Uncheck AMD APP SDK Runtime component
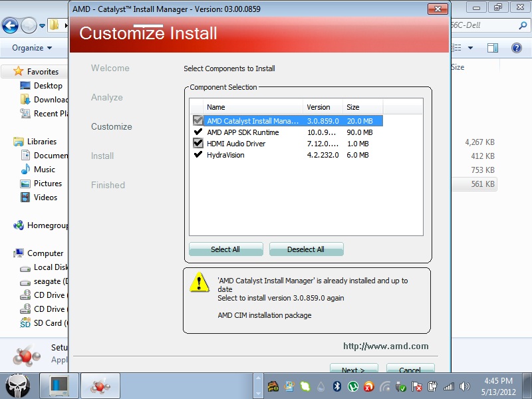Screen dimensions: 532x399 coord(198,132)
